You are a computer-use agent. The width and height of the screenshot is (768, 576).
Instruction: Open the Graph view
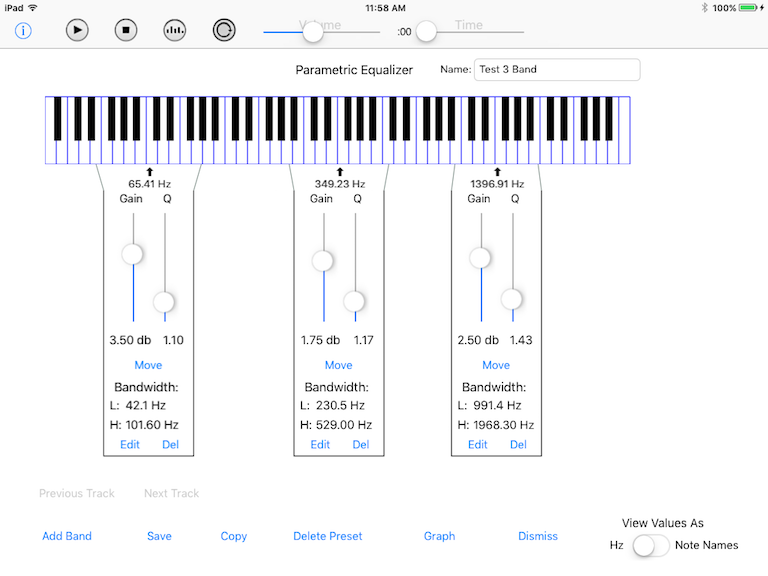[x=439, y=536]
